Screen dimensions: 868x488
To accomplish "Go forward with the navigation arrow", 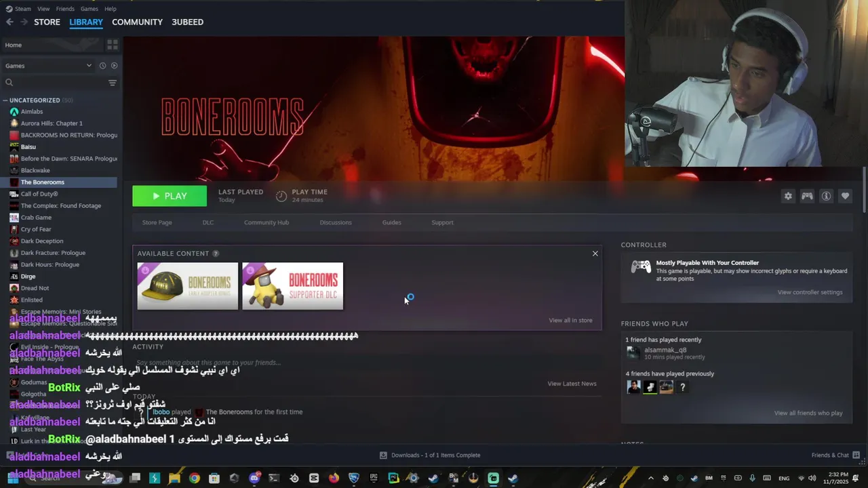I will pos(24,22).
